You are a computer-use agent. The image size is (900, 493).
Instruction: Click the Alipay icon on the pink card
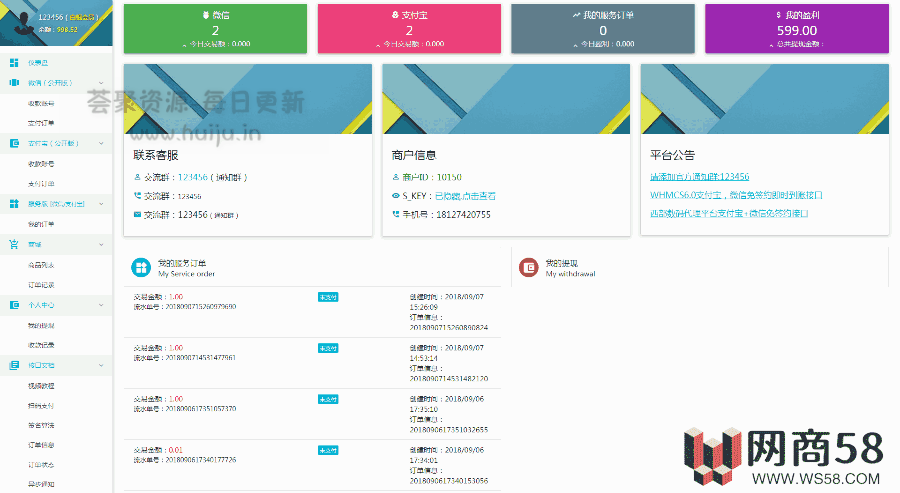pos(395,15)
